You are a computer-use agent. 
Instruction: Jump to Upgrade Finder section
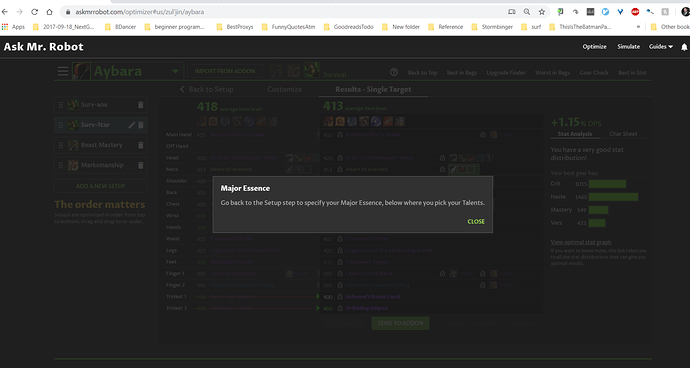(506, 73)
